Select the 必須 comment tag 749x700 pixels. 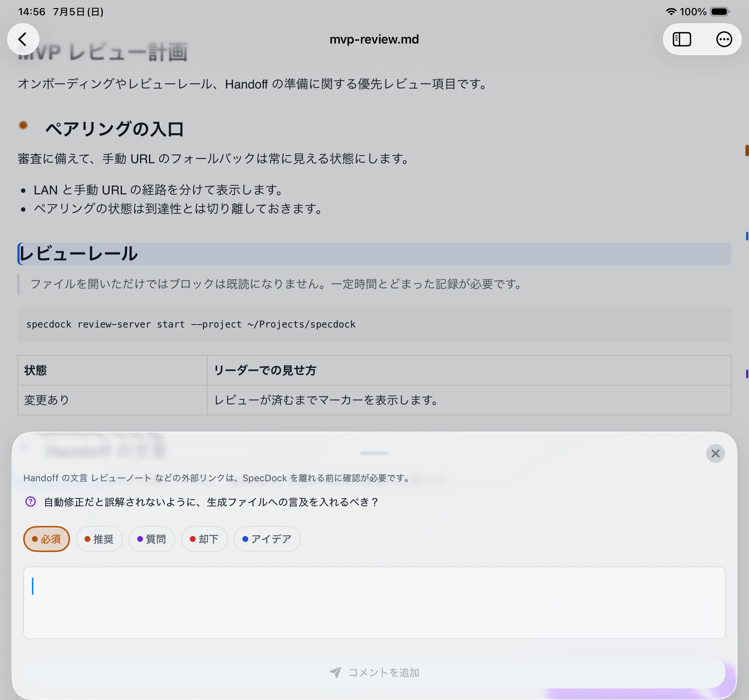(46, 539)
